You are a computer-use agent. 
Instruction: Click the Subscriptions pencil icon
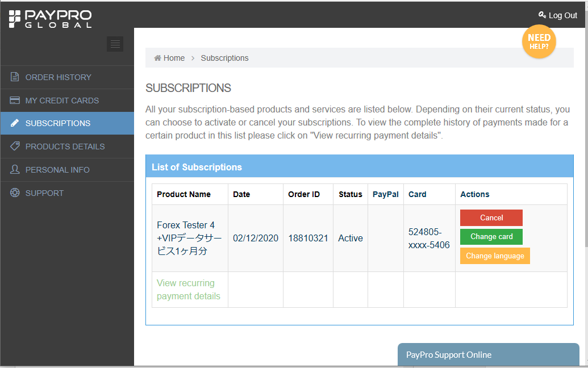click(15, 123)
